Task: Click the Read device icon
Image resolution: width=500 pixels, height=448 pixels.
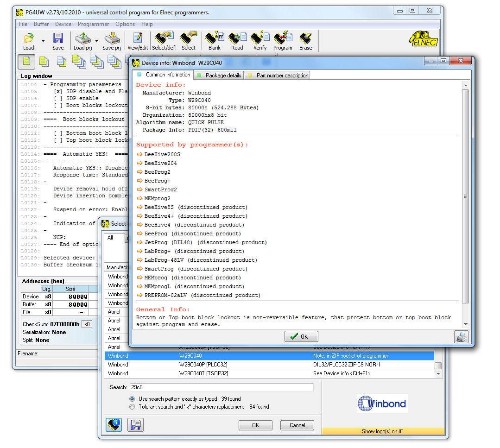Action: [237, 41]
